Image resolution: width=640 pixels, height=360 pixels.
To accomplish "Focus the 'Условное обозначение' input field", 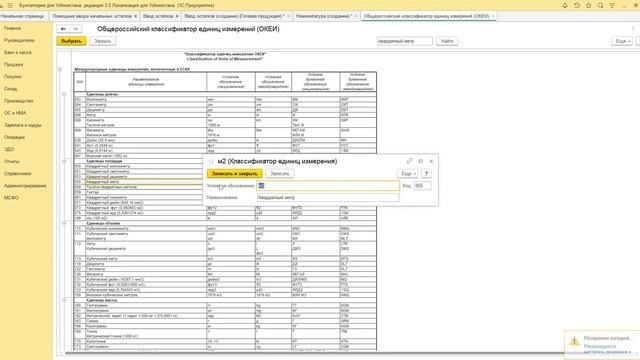I will 328,186.
